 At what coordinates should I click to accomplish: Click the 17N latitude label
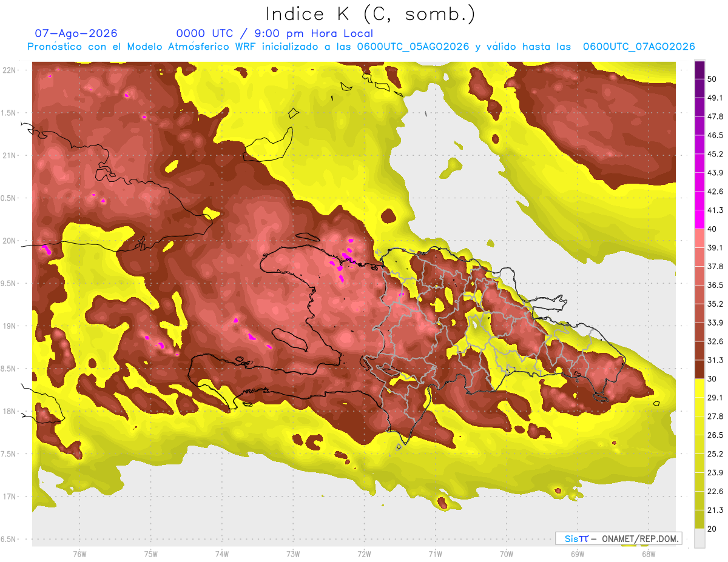(10, 497)
